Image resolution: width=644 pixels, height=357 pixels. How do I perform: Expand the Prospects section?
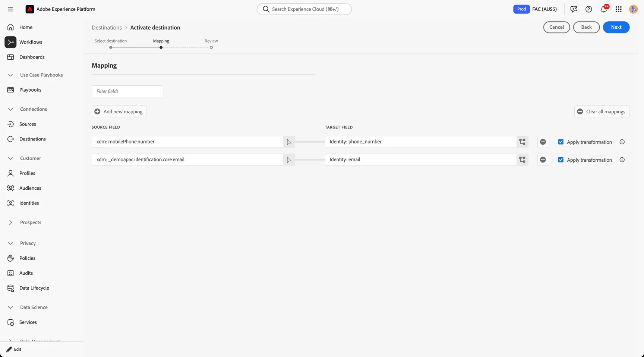pos(10,222)
